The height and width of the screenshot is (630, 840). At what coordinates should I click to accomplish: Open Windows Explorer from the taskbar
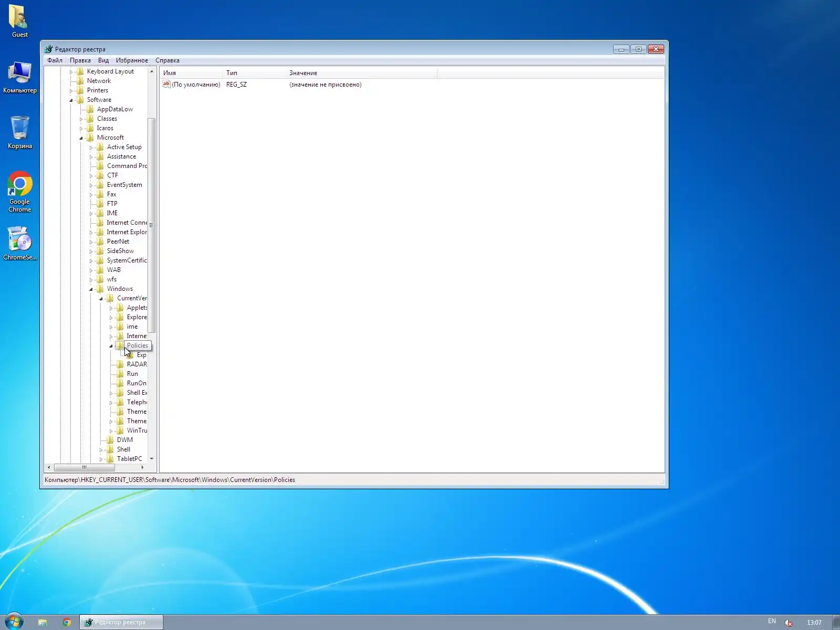pos(43,622)
